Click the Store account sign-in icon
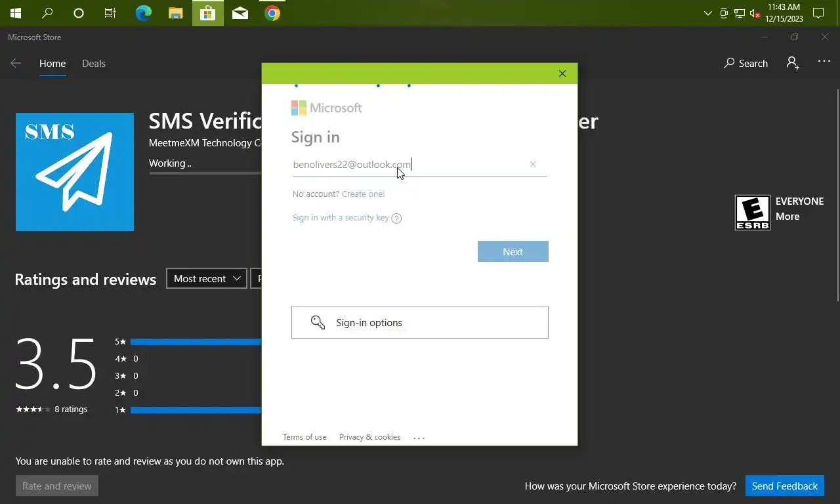The width and height of the screenshot is (840, 504). click(793, 63)
